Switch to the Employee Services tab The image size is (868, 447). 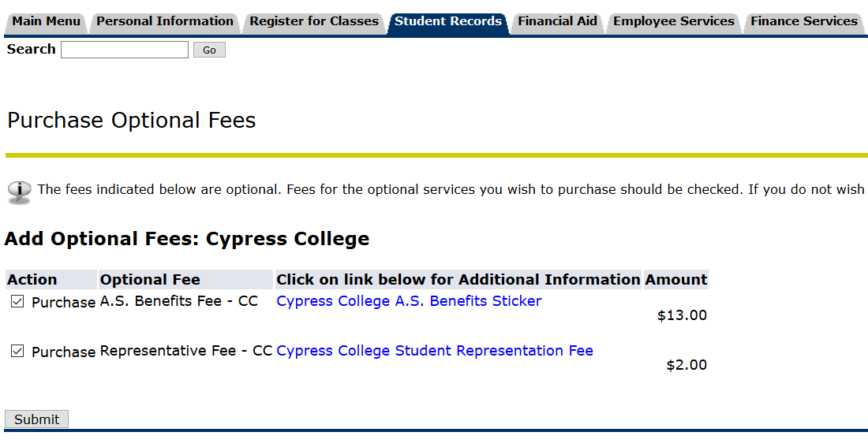(673, 21)
